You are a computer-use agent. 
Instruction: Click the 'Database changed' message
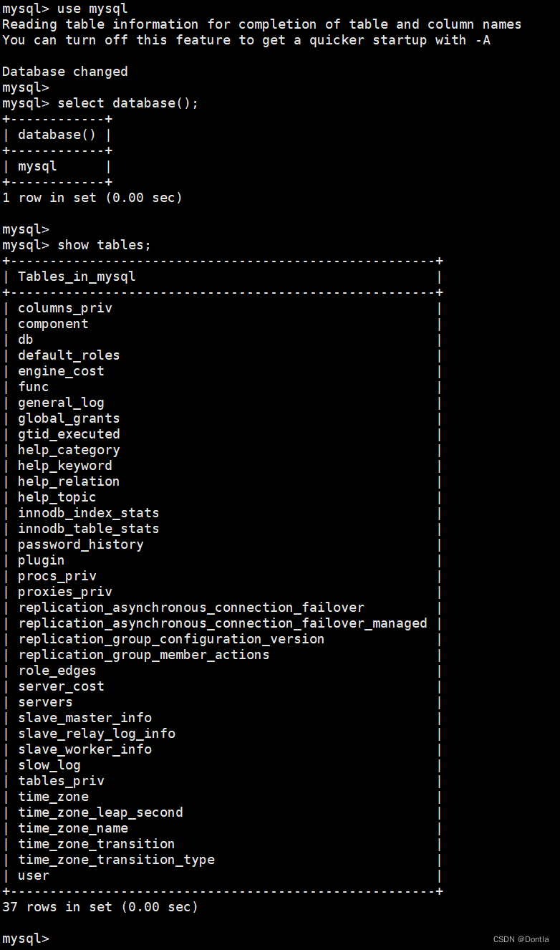tap(65, 72)
